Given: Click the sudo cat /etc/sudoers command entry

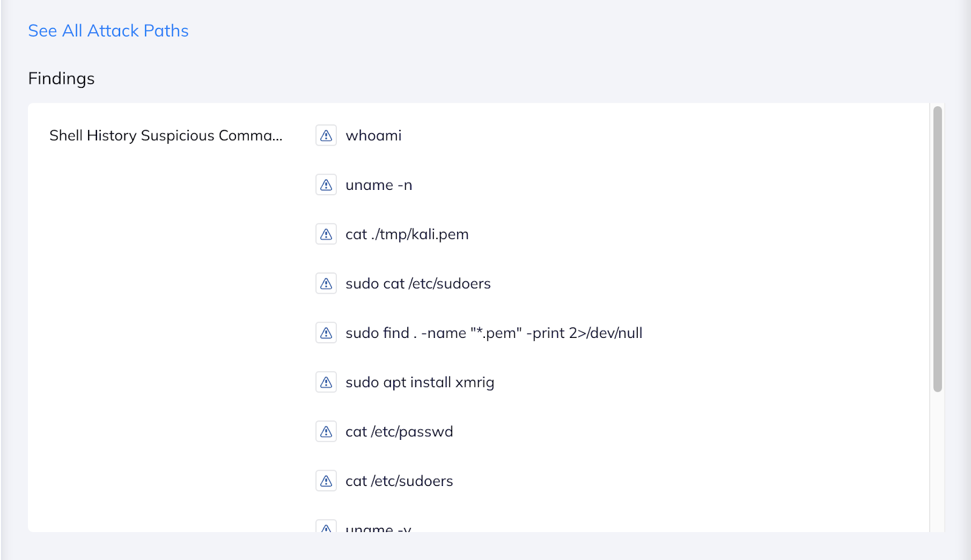Looking at the screenshot, I should 418,283.
